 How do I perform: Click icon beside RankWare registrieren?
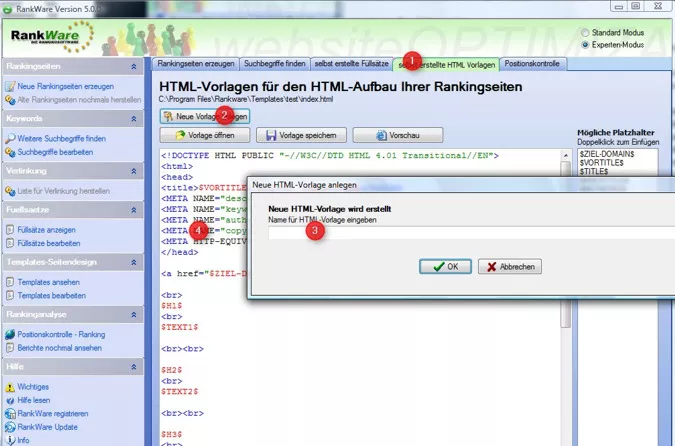[10, 414]
